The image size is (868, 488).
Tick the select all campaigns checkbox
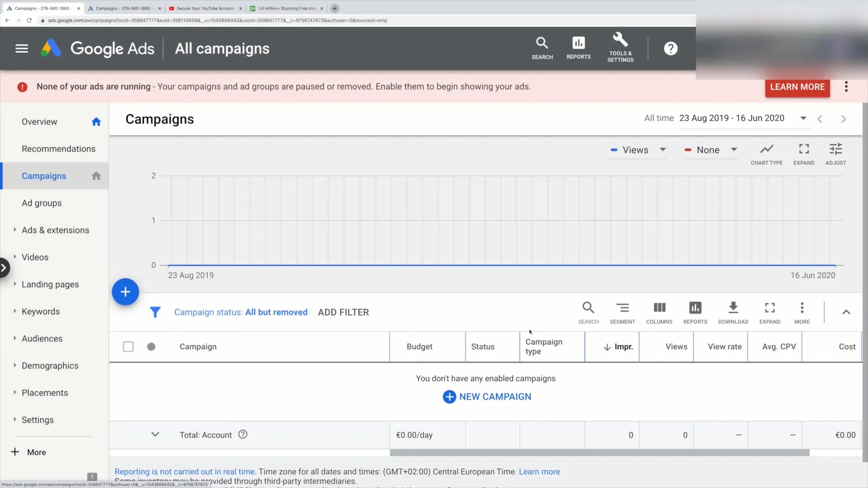(128, 347)
